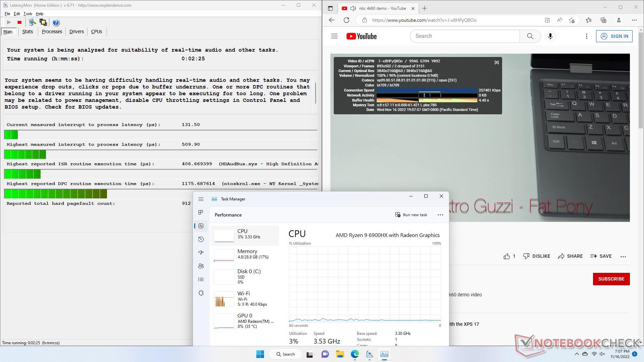644x362 pixels.
Task: Mute the YouTube tab via speaker icon
Action: (353, 8)
